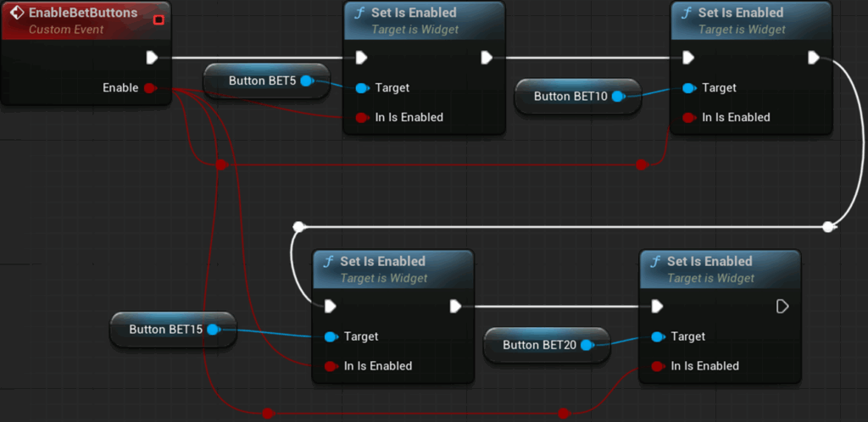868x422 pixels.
Task: Click the red reroute node below Button BET20
Action: pyautogui.click(x=562, y=414)
